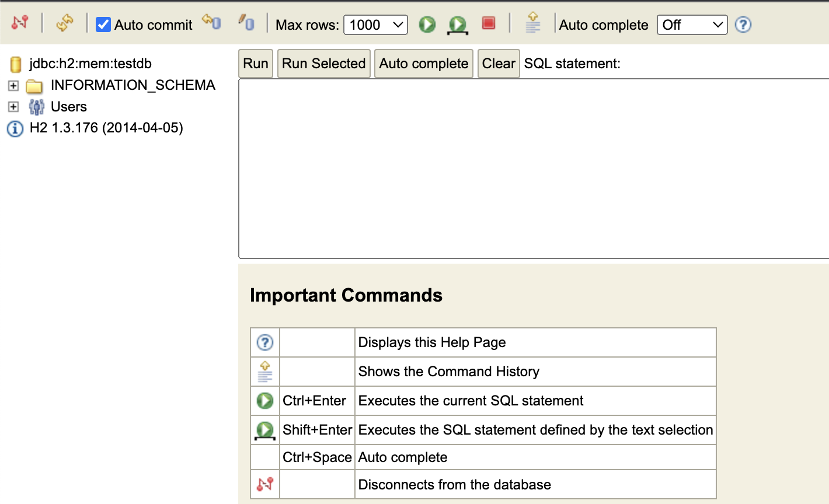Click the green Run toolbar icon
The image size is (829, 504).
[x=427, y=24]
